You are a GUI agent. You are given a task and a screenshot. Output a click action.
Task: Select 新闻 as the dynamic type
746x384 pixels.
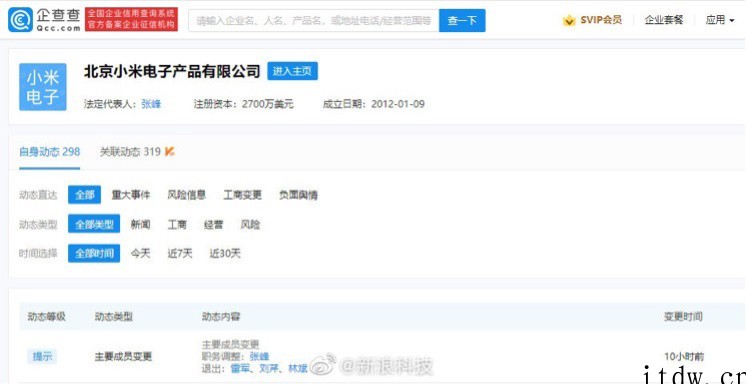tap(140, 225)
